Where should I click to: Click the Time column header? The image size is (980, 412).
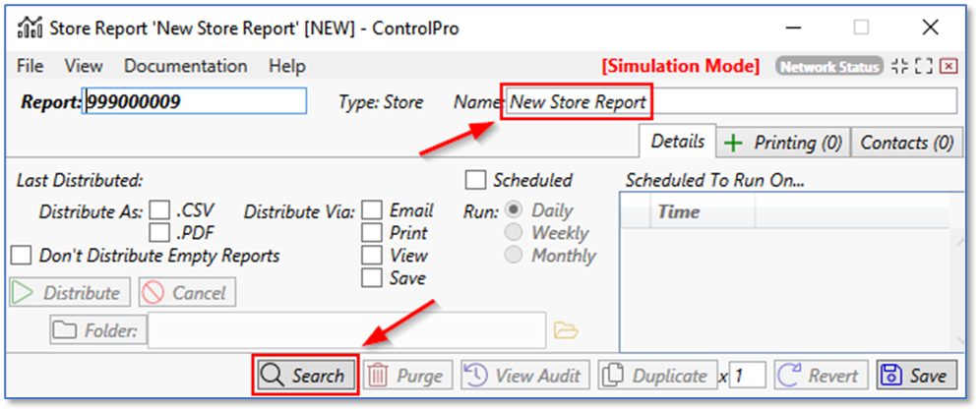679,211
